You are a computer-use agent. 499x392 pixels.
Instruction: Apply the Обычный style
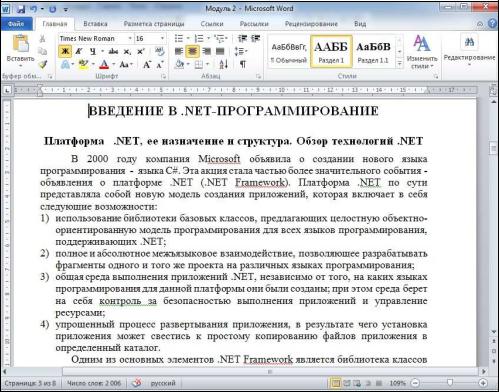[288, 52]
